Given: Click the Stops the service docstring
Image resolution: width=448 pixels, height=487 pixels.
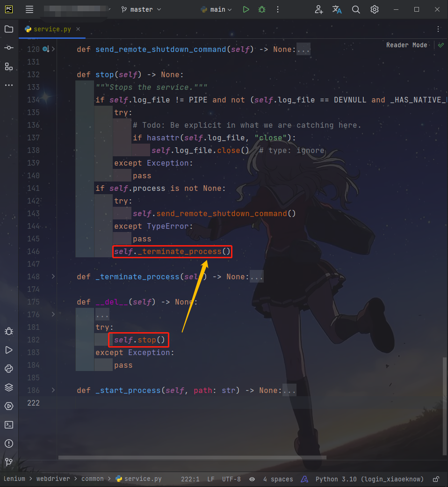Looking at the screenshot, I should (x=151, y=87).
